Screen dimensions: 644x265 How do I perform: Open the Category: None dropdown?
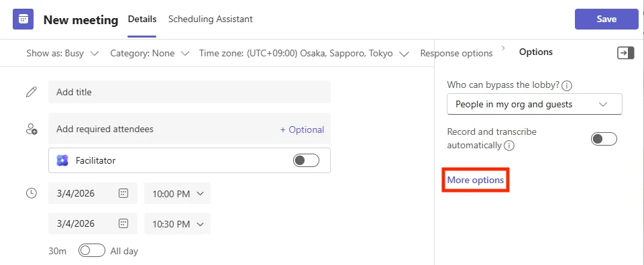coord(150,54)
